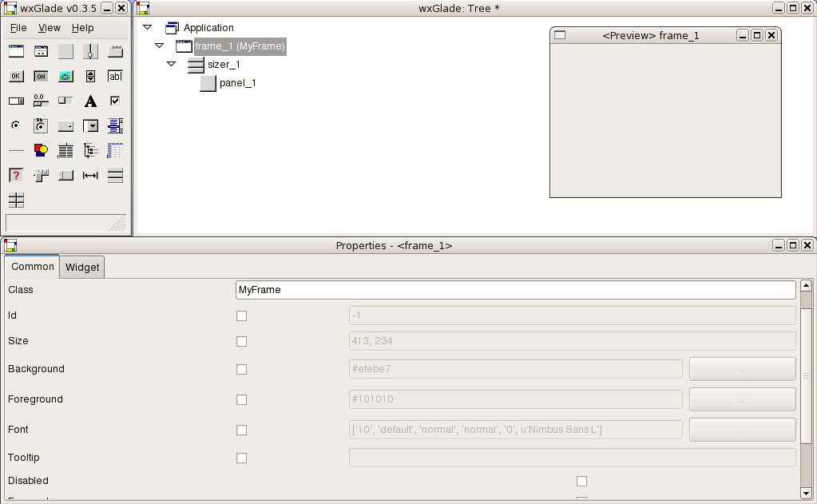This screenshot has height=504, width=817.
Task: Add a grid widget from palette
Action: [x=115, y=150]
